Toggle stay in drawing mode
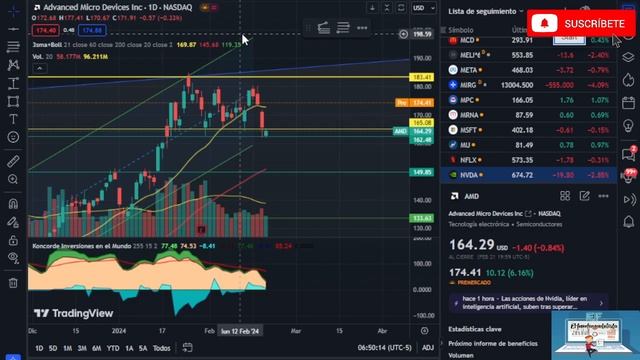The width and height of the screenshot is (640, 360). point(13,222)
